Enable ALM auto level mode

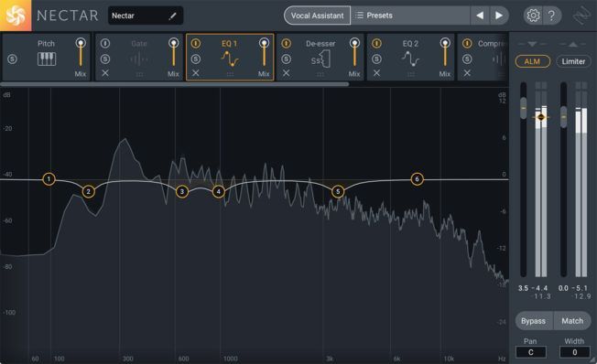(532, 61)
